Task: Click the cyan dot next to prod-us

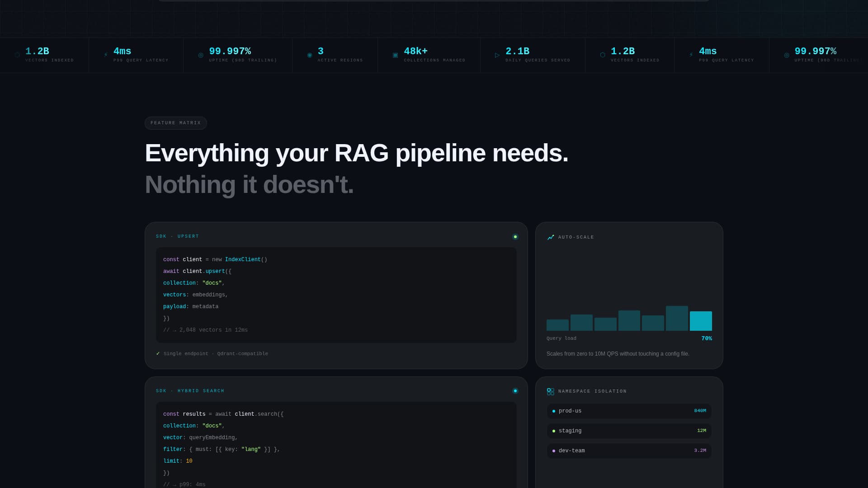Action: (554, 411)
